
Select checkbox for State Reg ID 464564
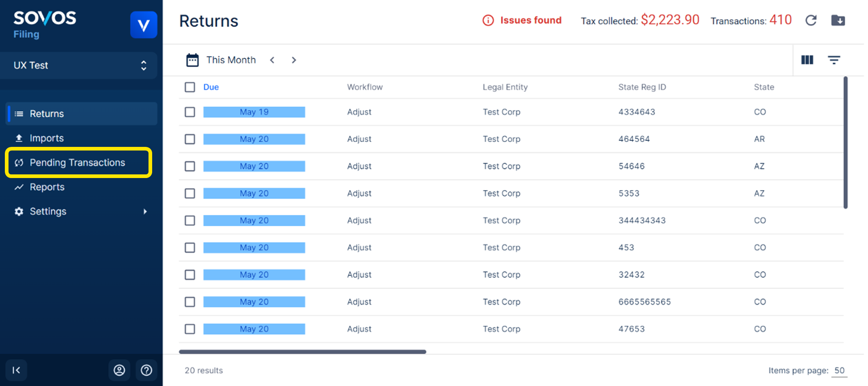point(190,139)
